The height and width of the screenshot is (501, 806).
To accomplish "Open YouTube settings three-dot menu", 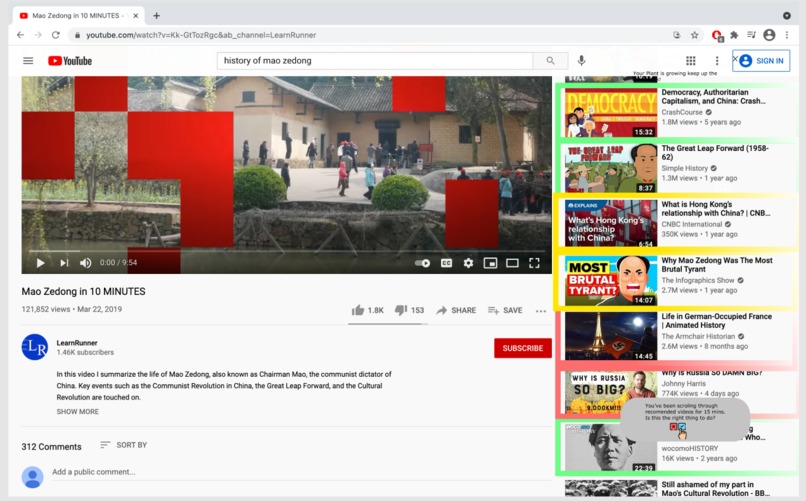I will point(717,61).
